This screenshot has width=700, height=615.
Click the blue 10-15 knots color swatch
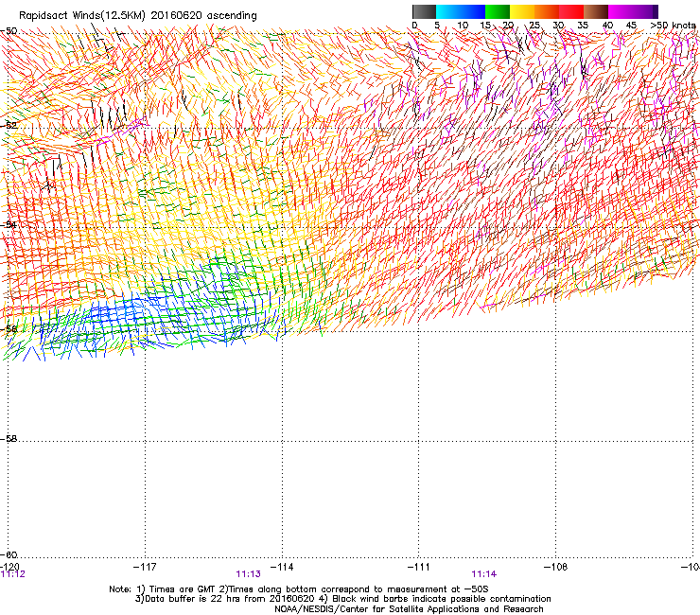[473, 11]
